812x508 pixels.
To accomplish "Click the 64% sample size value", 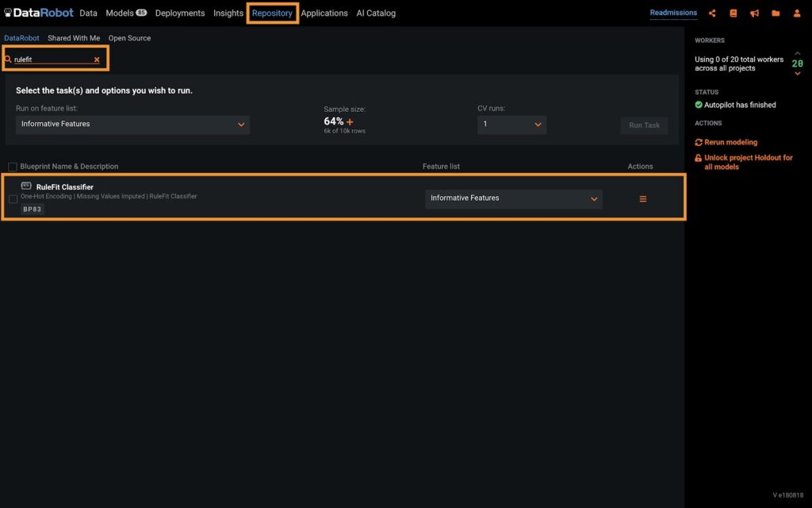I will 334,121.
